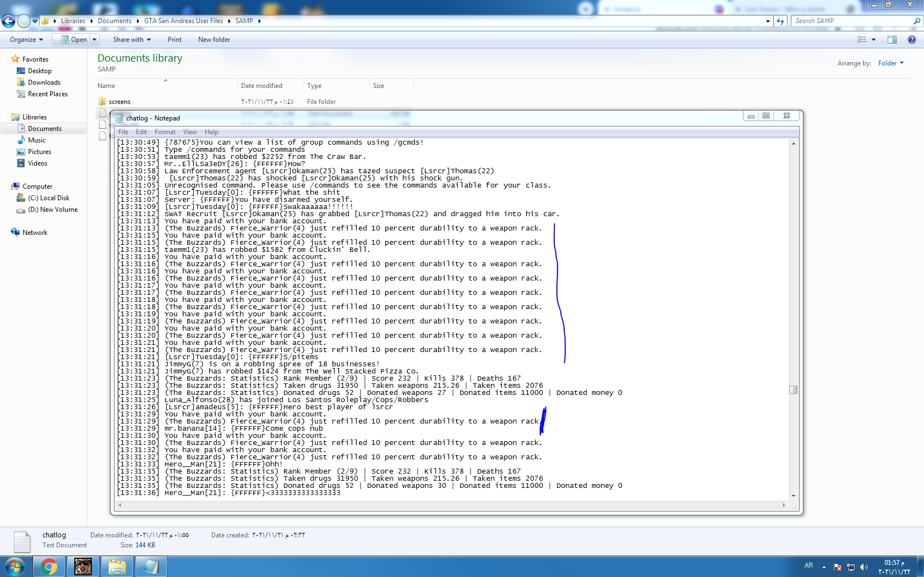Viewport: 924px width, 577px height.
Task: Click SAMP in the address breadcrumb
Action: click(244, 21)
